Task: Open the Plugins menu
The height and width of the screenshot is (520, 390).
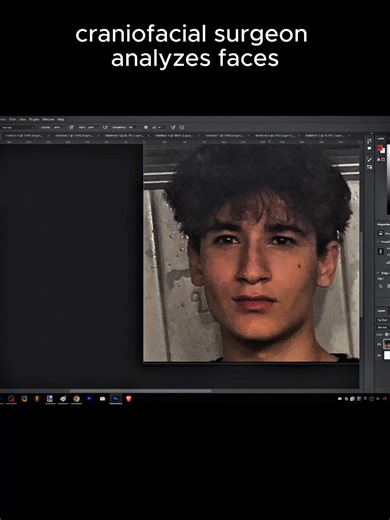Action: coord(34,119)
